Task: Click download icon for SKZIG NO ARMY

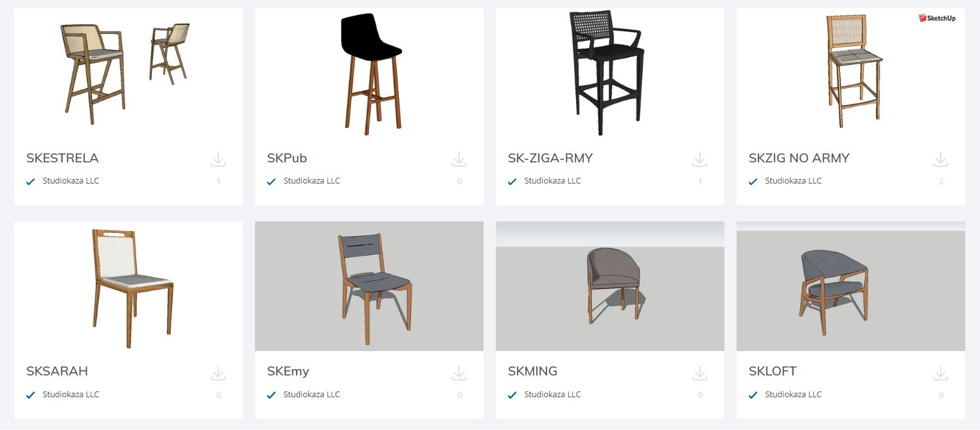Action: tap(941, 159)
